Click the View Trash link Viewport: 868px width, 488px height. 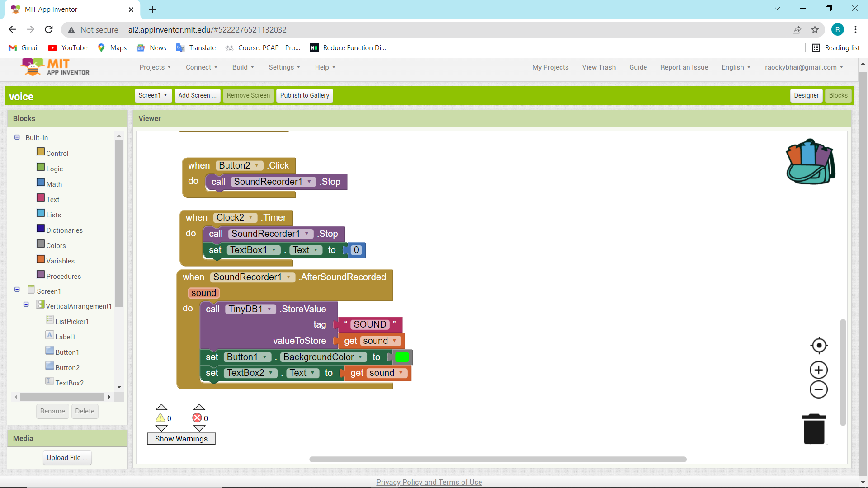599,67
